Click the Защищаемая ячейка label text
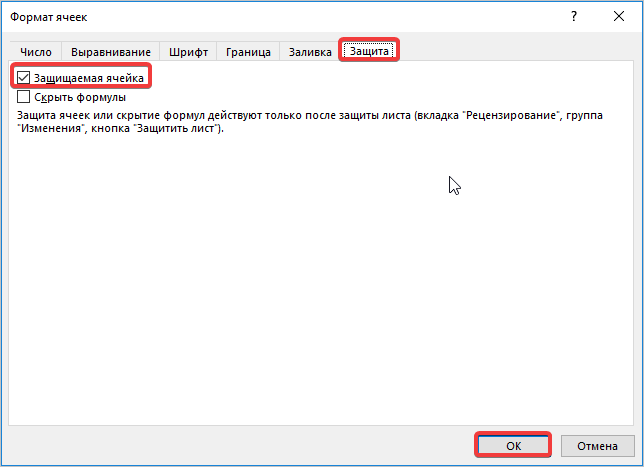The width and height of the screenshot is (644, 467). click(x=89, y=77)
